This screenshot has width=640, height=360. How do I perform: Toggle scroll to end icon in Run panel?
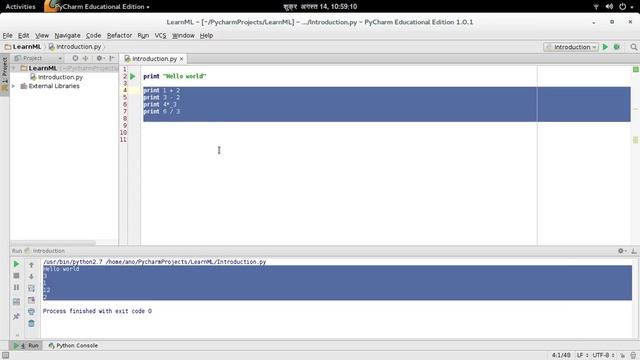31,300
